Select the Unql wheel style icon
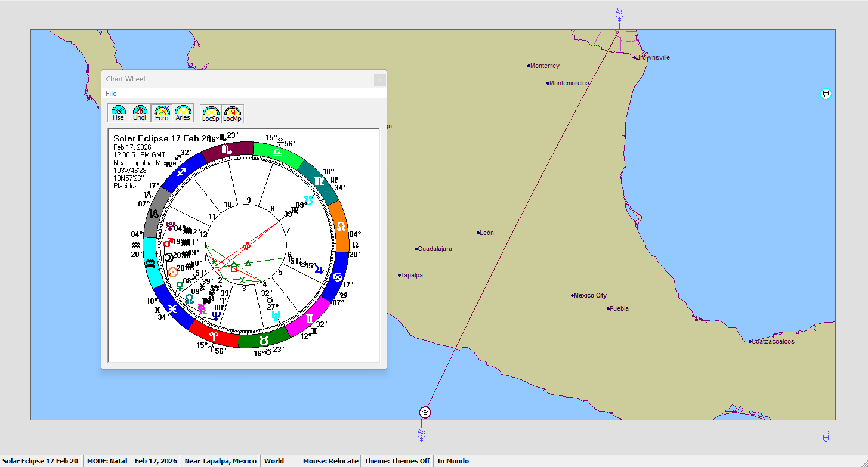The width and height of the screenshot is (868, 467). [140, 113]
